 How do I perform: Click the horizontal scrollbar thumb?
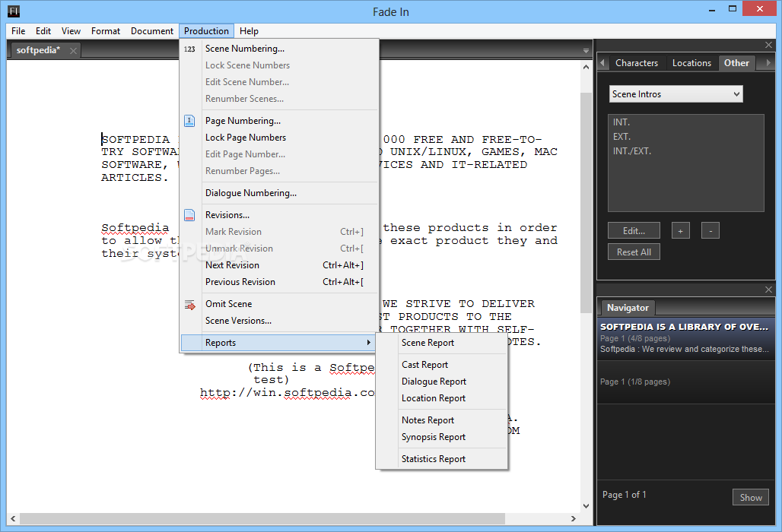(x=262, y=518)
